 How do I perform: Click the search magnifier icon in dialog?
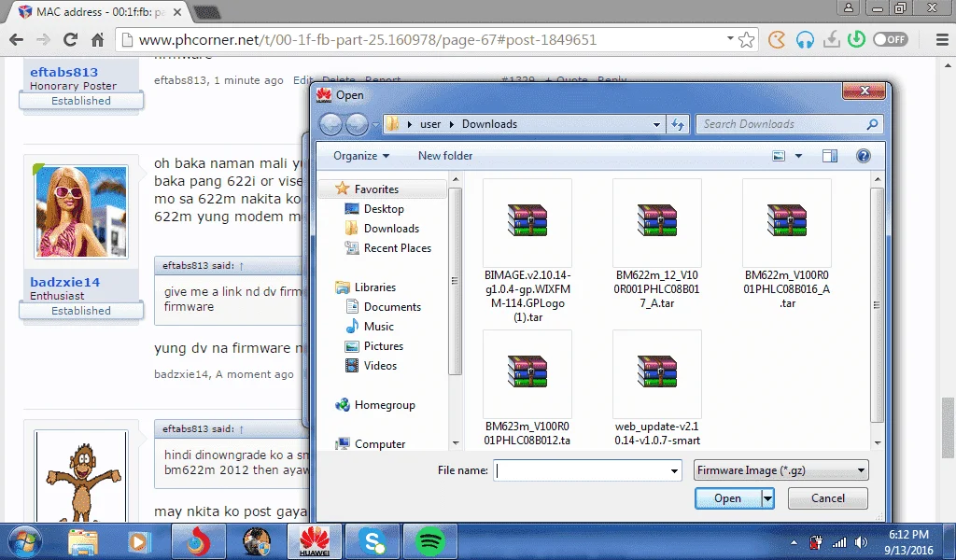click(873, 124)
